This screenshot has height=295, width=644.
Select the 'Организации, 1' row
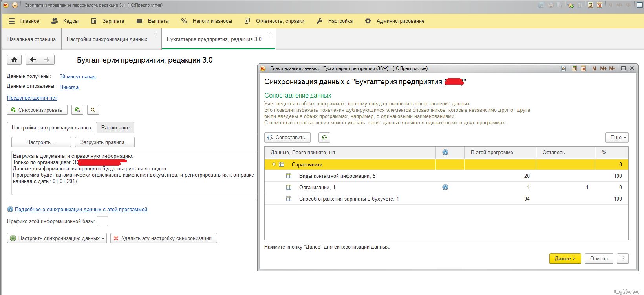pos(446,187)
